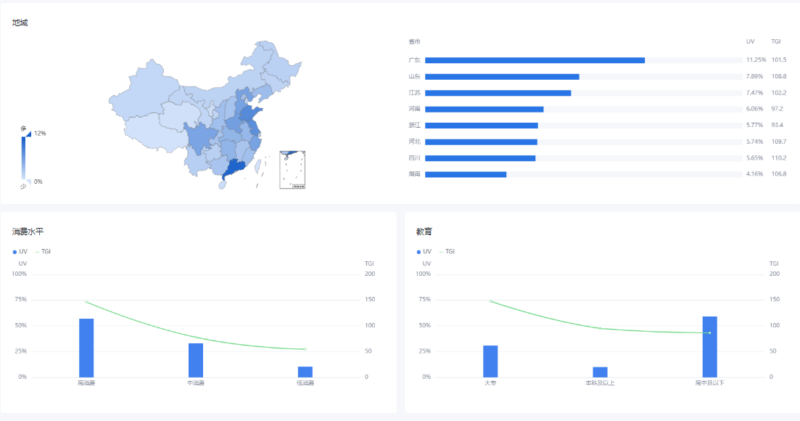Image resolution: width=800 pixels, height=421 pixels.
Task: Click the 河北 row label
Action: pos(414,141)
